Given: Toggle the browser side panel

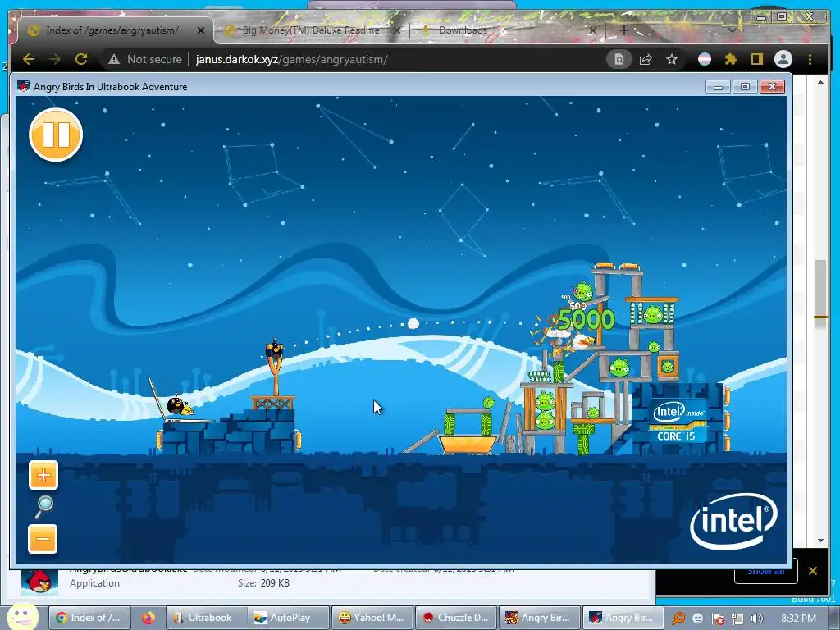Looking at the screenshot, I should (x=756, y=59).
